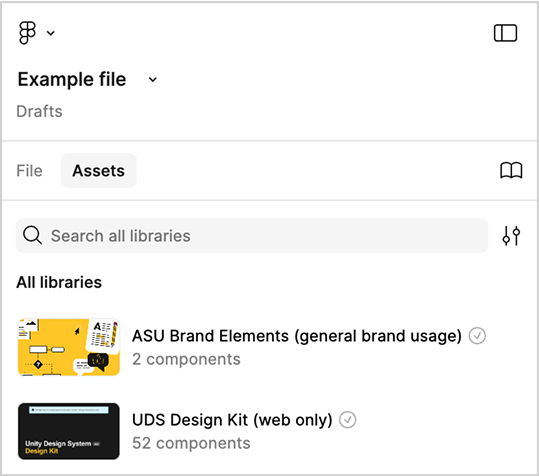Click the Example file title
Viewport: 539px width, 476px height.
[x=72, y=79]
